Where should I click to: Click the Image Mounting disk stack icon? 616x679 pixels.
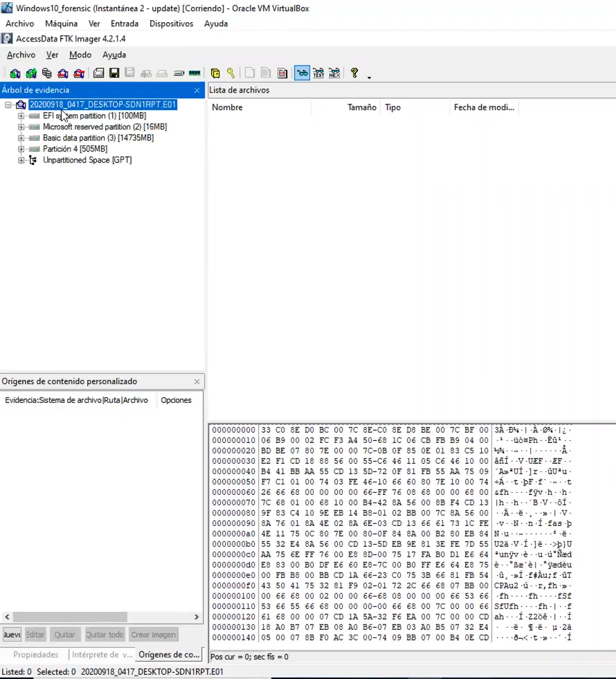(47, 73)
